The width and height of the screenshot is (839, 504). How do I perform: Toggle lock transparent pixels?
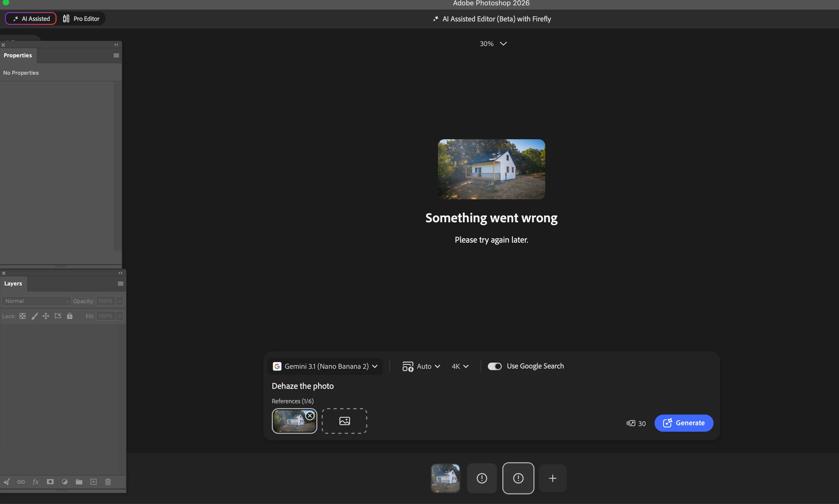pos(23,316)
